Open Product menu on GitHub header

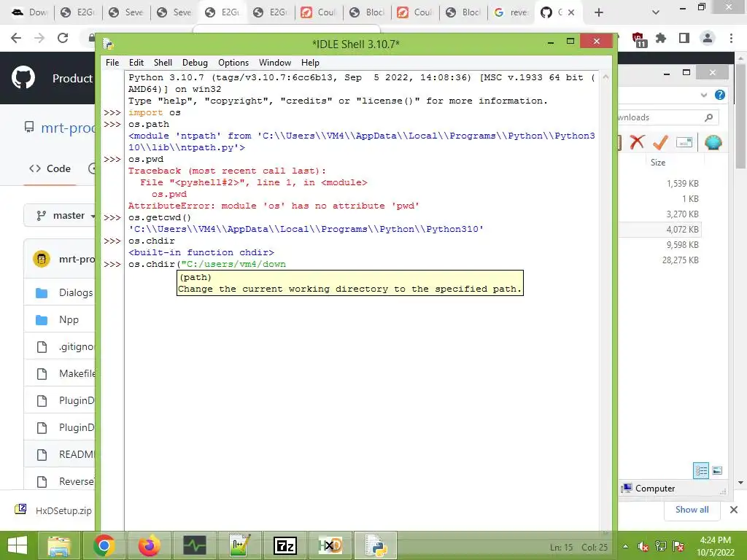pyautogui.click(x=72, y=78)
